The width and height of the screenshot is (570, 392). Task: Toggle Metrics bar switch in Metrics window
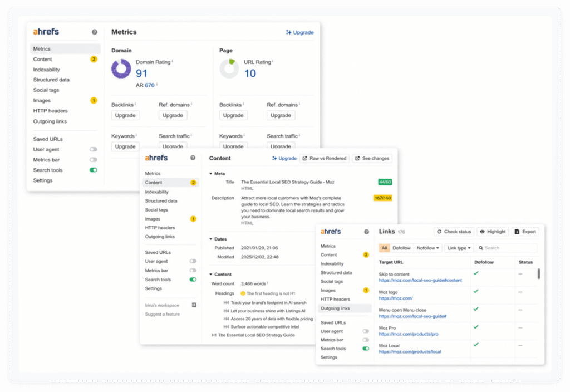pyautogui.click(x=94, y=160)
